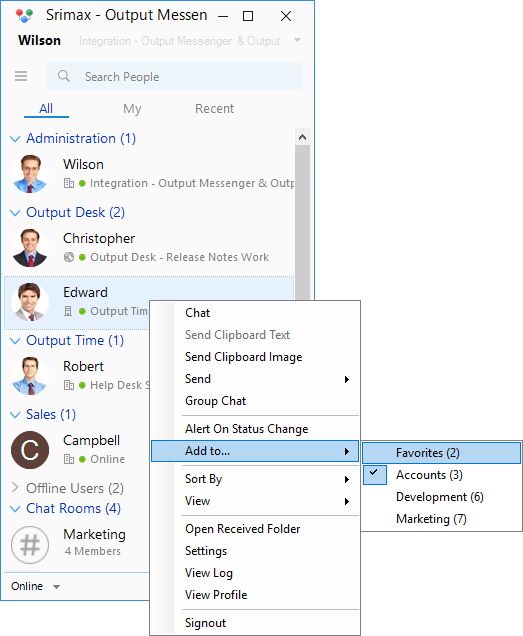The width and height of the screenshot is (523, 636).
Task: Click the Search People input field
Action: (x=175, y=76)
